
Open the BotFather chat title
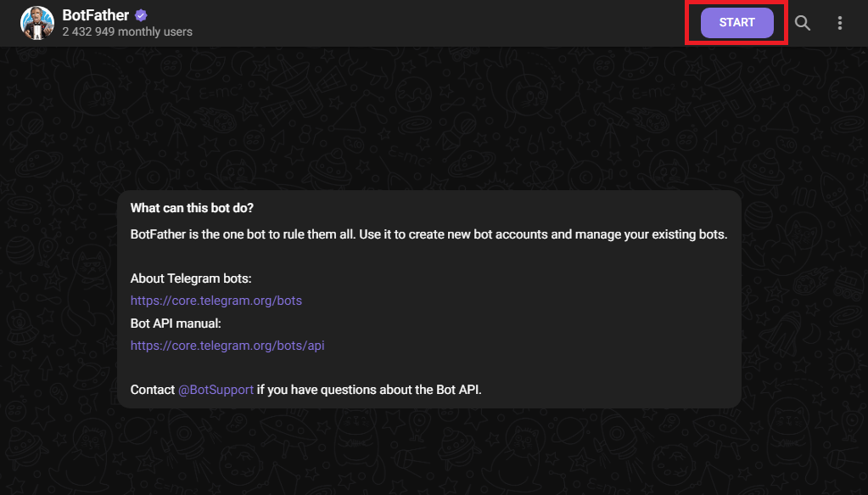(x=95, y=15)
